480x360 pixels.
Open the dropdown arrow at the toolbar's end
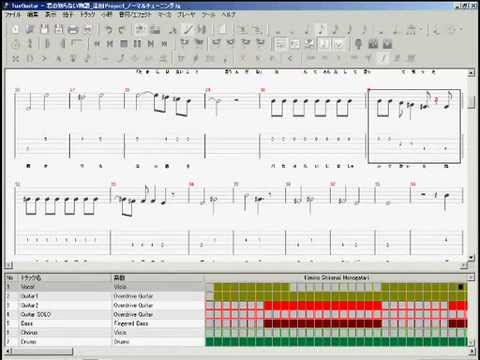[461, 30]
